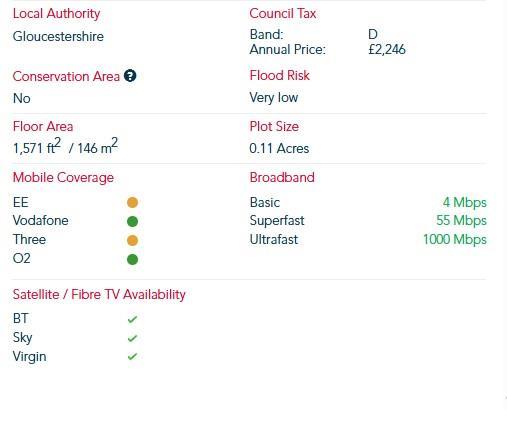
Task: Click the Ultrafast 1000 Mbps speed value
Action: pyautogui.click(x=455, y=240)
